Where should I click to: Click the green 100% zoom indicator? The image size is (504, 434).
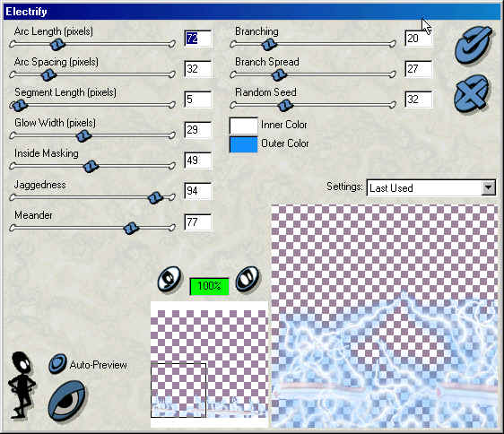click(209, 286)
